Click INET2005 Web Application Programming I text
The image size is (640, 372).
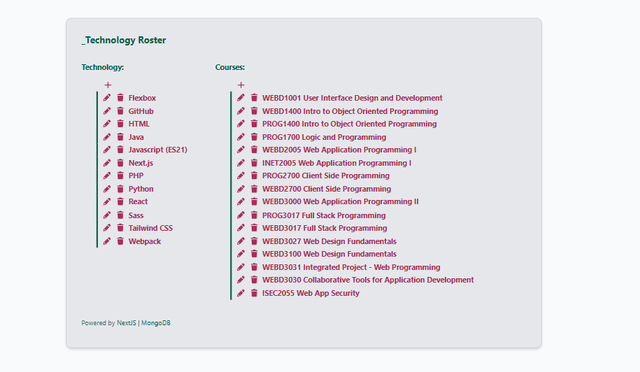pos(337,163)
